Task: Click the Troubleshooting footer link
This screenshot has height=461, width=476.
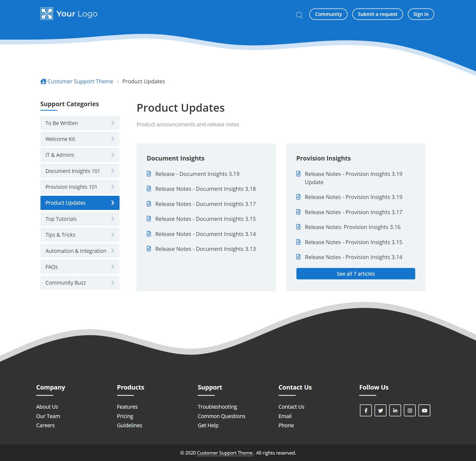Action: [x=217, y=407]
